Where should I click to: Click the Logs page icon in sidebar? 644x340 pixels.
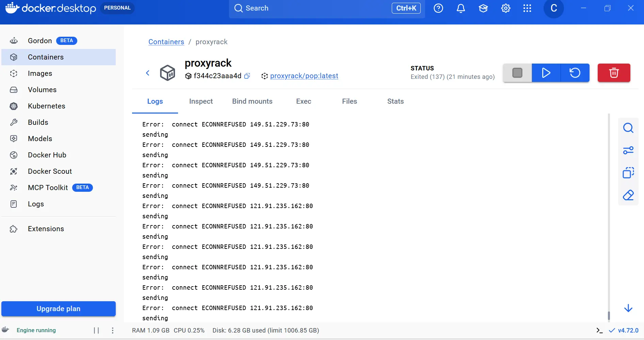click(x=14, y=204)
